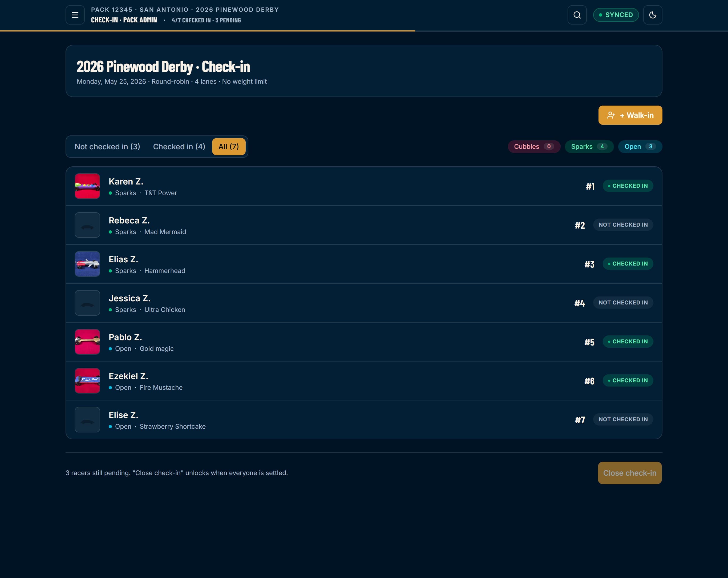The height and width of the screenshot is (578, 728).
Task: Click Rebeca Z.'s placeholder car icon
Action: coord(87,225)
